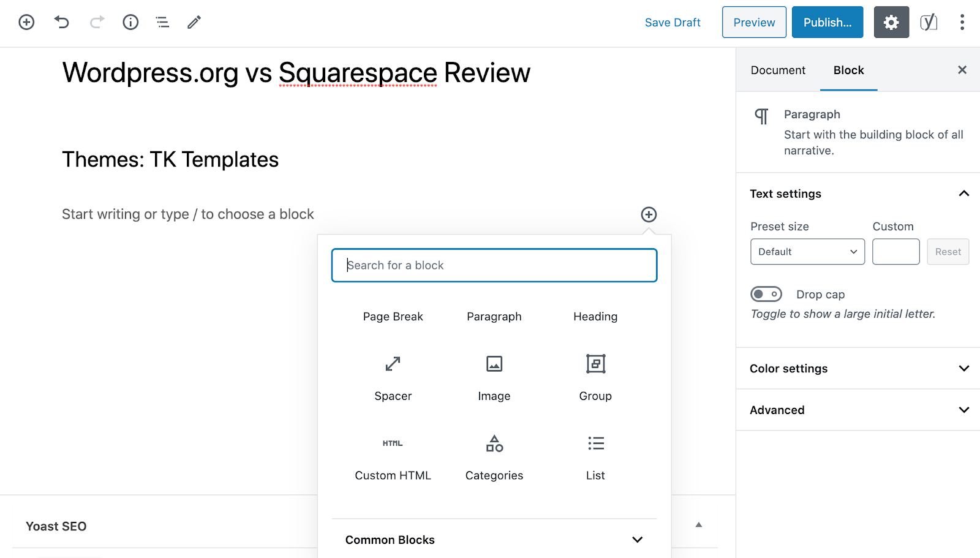Click the pencil tools icon
The height and width of the screenshot is (558, 980).
click(194, 23)
